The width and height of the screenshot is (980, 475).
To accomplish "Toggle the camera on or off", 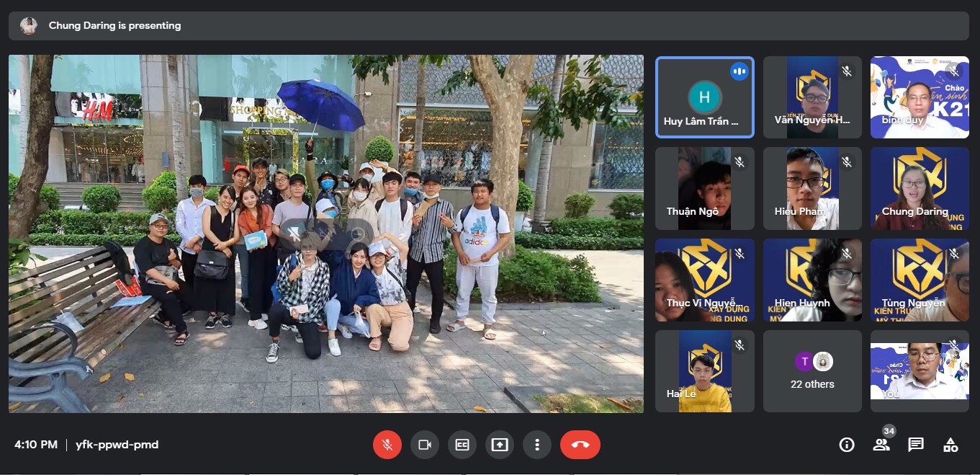I will coord(425,445).
